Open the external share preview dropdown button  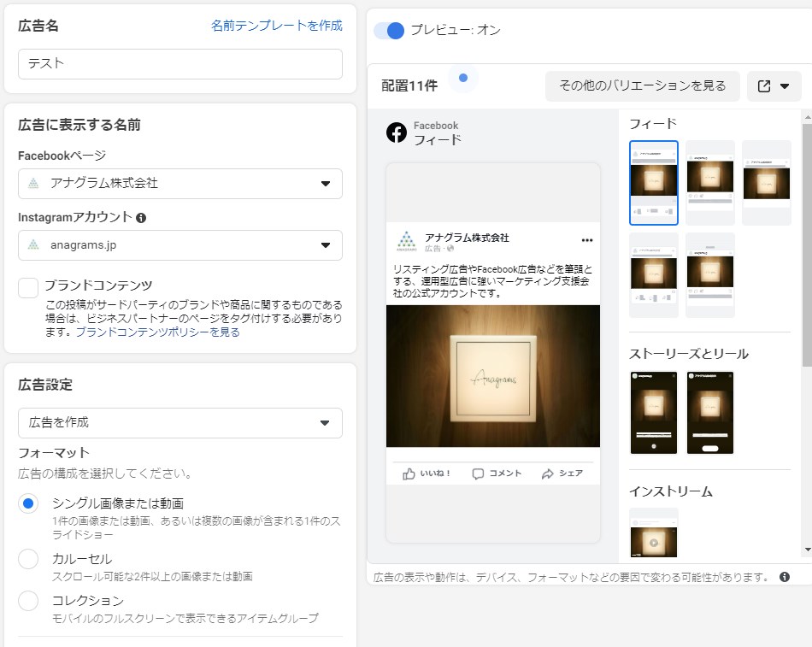click(774, 86)
